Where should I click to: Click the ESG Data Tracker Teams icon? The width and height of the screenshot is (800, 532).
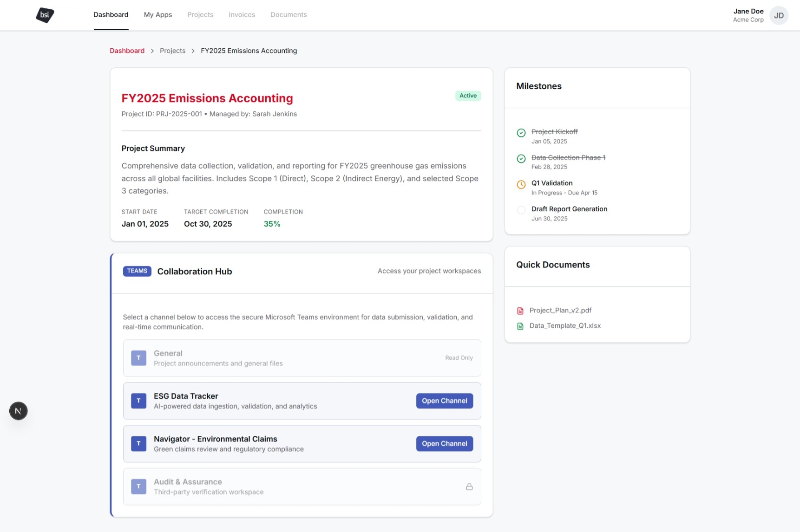coord(138,401)
